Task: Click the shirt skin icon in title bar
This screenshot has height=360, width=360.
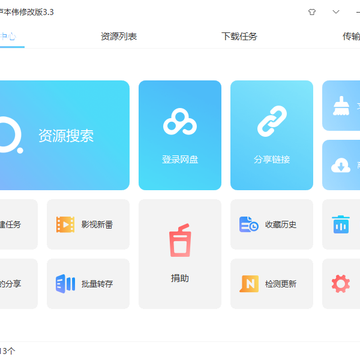Action: 312,12
